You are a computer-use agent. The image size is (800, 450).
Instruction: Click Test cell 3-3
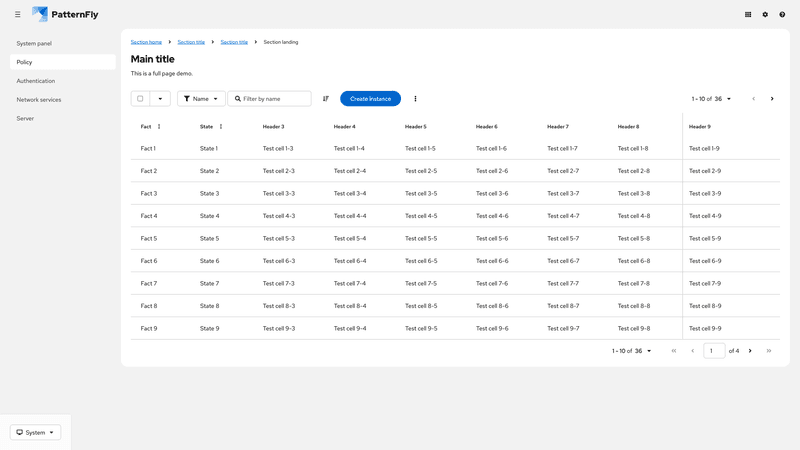coord(279,193)
